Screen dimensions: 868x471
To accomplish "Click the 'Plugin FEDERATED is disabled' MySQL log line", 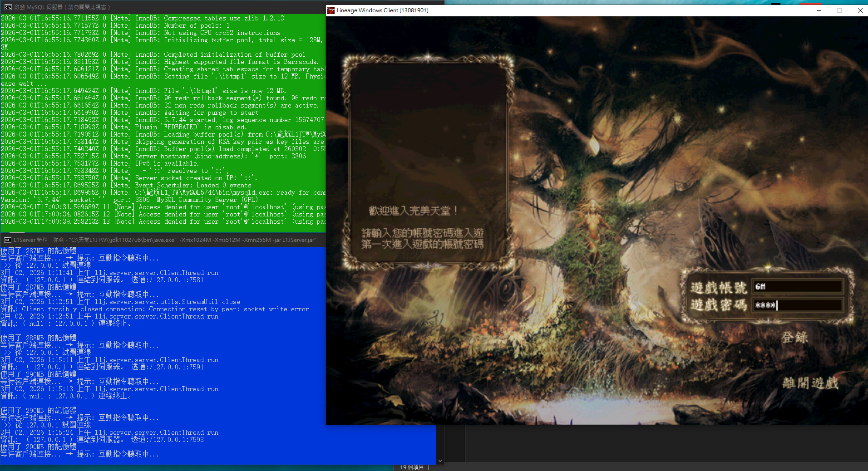I will pyautogui.click(x=123, y=127).
